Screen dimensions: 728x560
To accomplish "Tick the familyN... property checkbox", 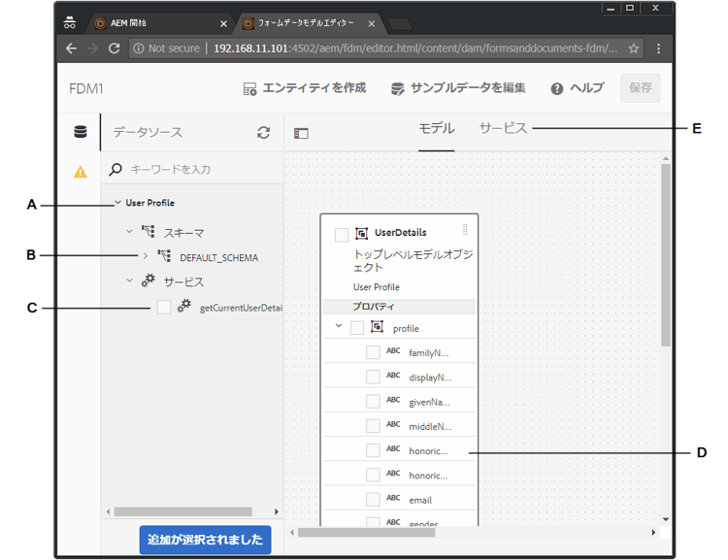I will tap(374, 352).
